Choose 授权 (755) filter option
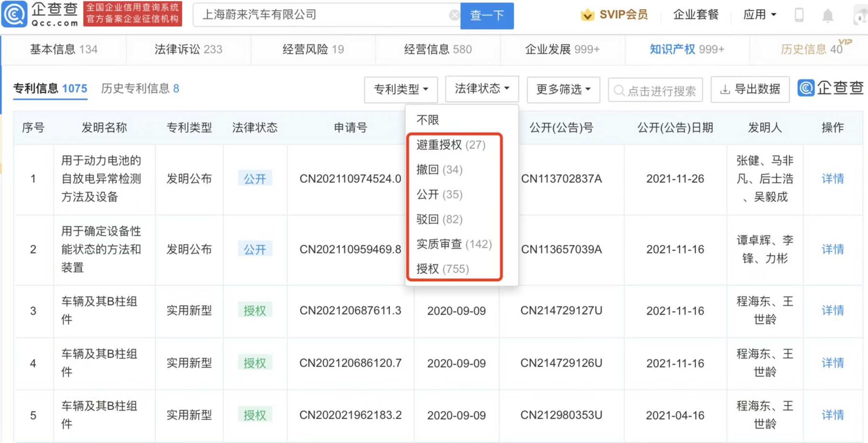Viewport: 868px width, 443px height. click(x=443, y=269)
